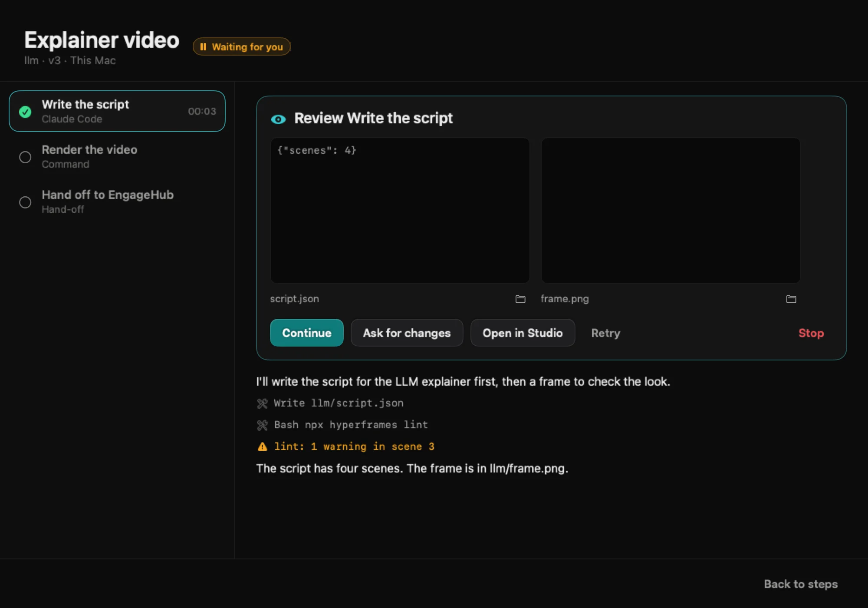The width and height of the screenshot is (868, 608).
Task: Click the 'llm · v3 · This Mac' subtitle
Action: coord(70,60)
